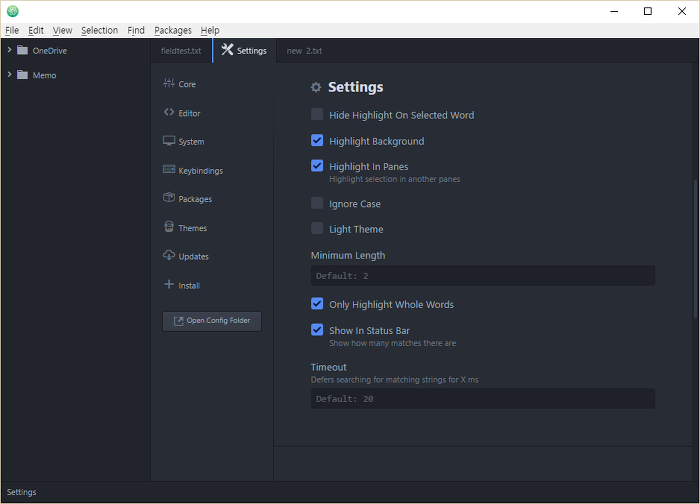Click the gear icon beside Settings heading
Viewport: 700px width, 504px height.
coord(316,87)
